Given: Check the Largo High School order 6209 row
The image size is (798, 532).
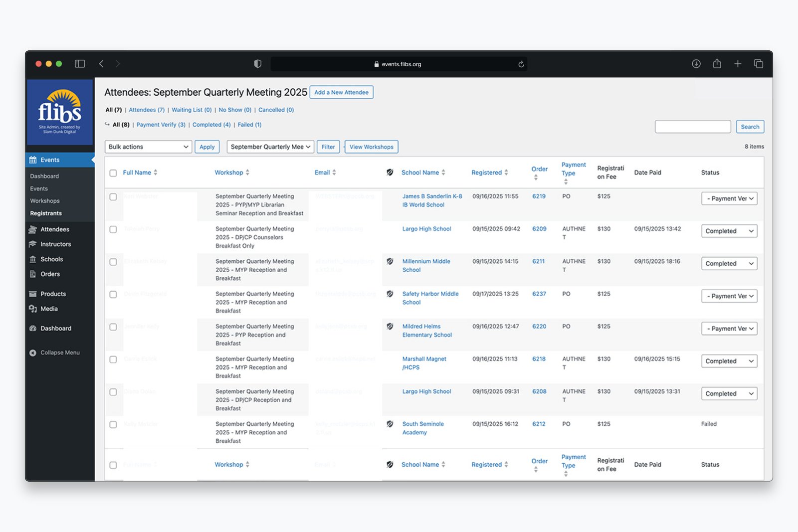Looking at the screenshot, I should coord(113,229).
